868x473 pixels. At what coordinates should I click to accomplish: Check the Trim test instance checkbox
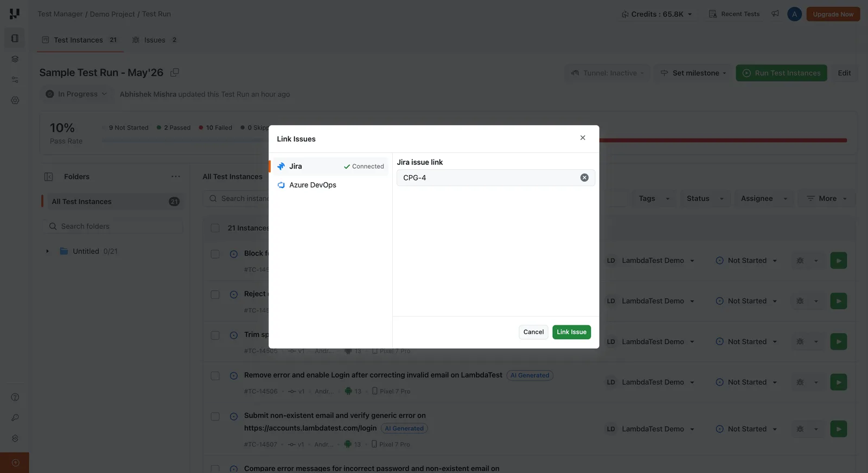coord(215,335)
